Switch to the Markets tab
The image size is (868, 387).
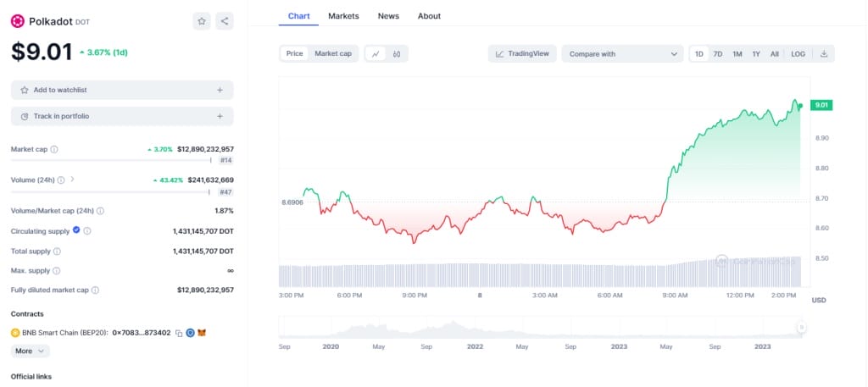click(343, 16)
